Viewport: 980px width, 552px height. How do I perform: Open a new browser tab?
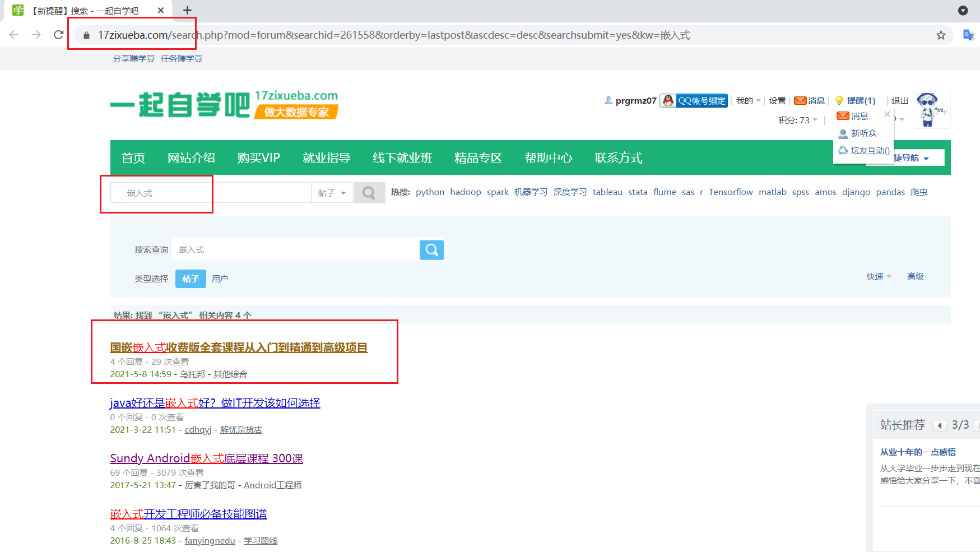187,10
